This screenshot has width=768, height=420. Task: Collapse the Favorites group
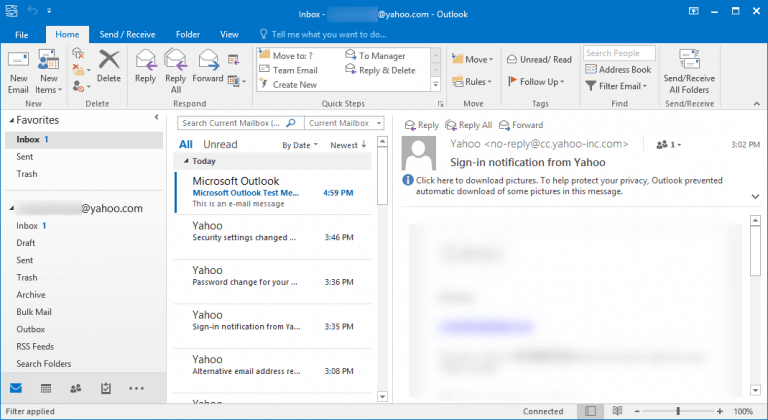pyautogui.click(x=11, y=121)
